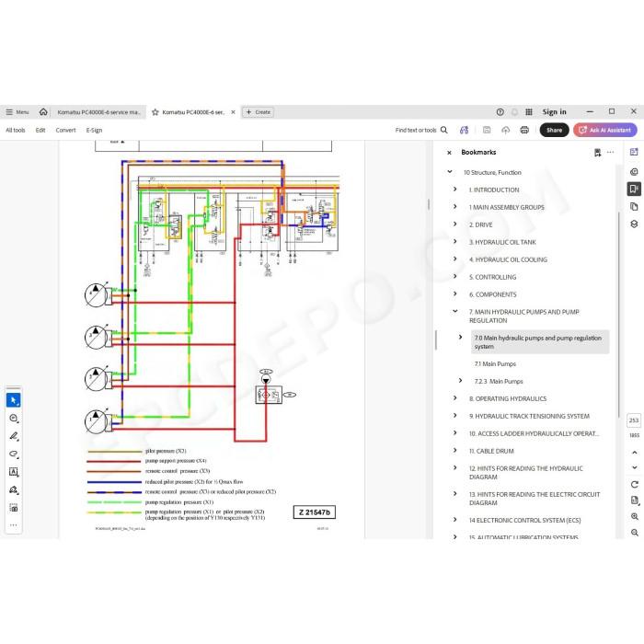Image resolution: width=644 pixels, height=644 pixels.
Task: Open more tools ellipsis in left toolbar
Action: [14, 525]
